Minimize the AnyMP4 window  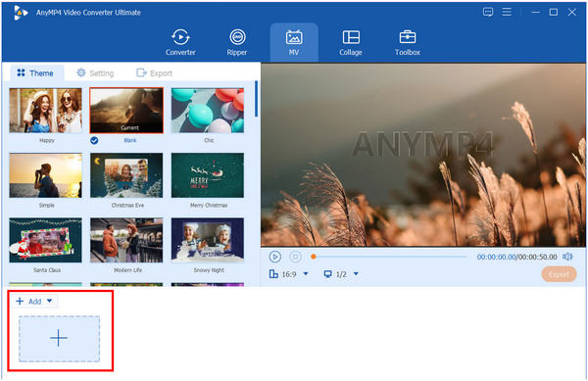coord(535,12)
